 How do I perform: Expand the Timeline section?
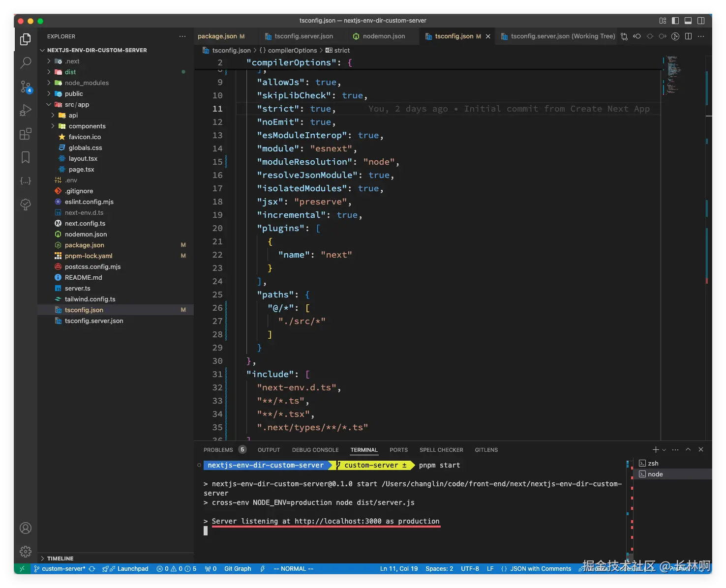[60, 559]
